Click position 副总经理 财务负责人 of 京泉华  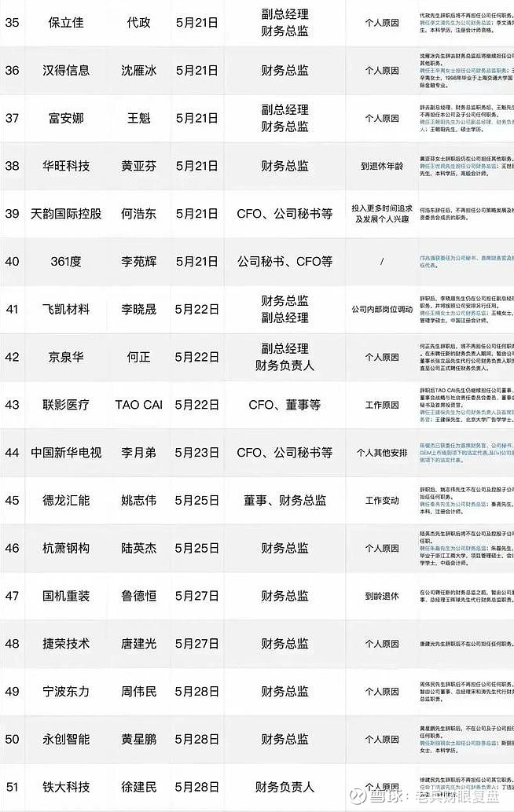(285, 357)
